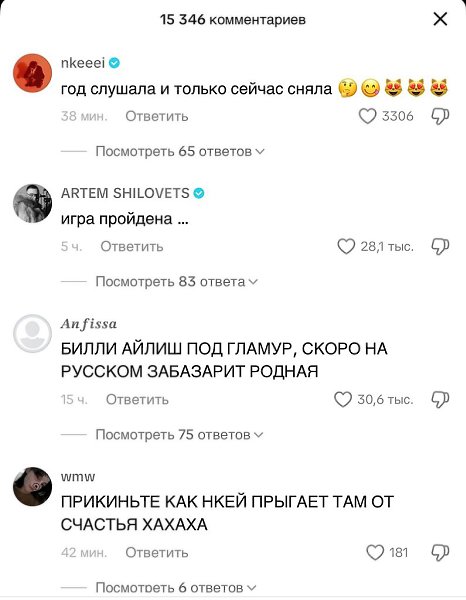Dislike the 'игра пройдена' comment

point(440,247)
